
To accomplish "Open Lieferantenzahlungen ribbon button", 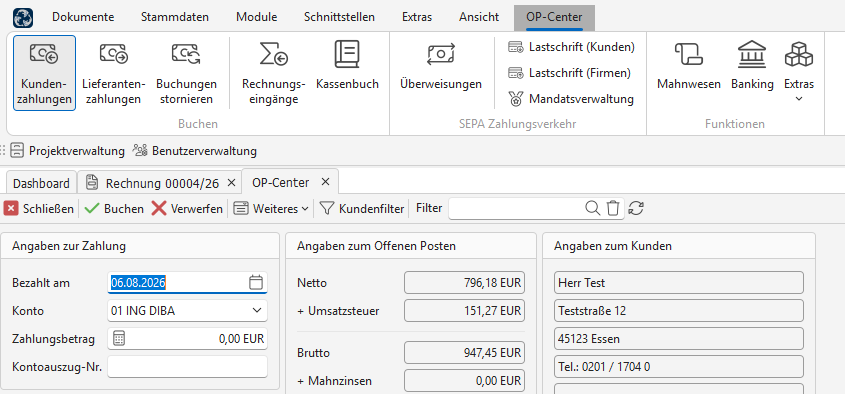I will click(114, 73).
